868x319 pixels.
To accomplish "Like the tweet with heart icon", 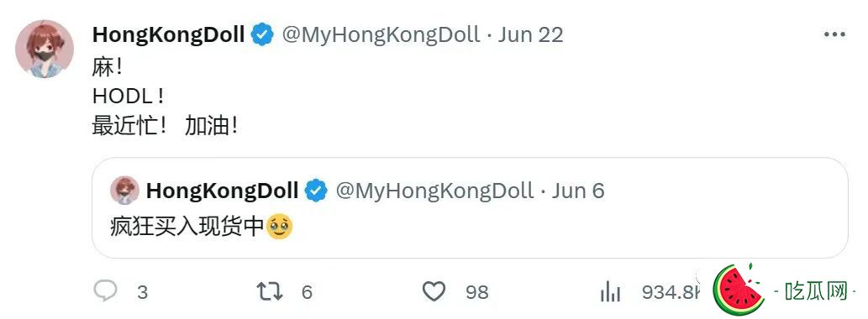I will coord(434,291).
